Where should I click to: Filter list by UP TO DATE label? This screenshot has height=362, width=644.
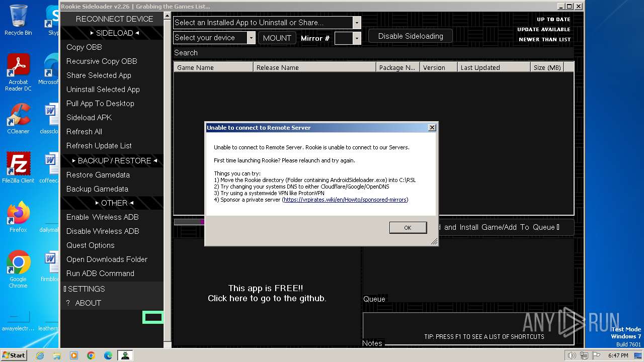click(553, 20)
